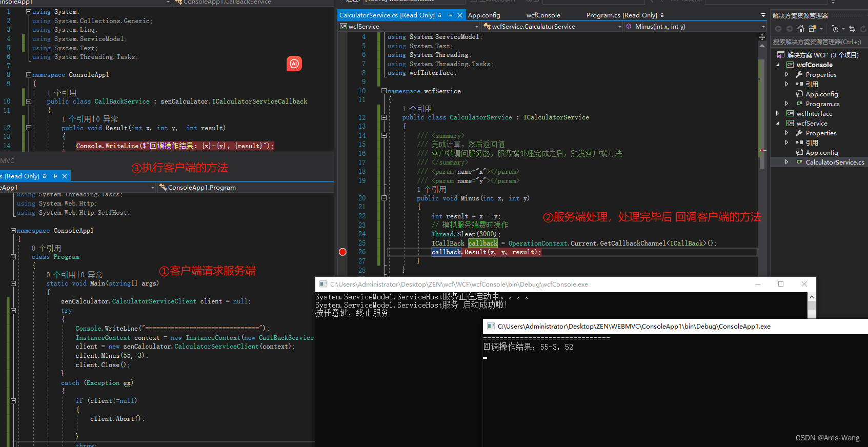
Task: Switch to the Program.cs [Read Only] tab
Action: [x=621, y=15]
